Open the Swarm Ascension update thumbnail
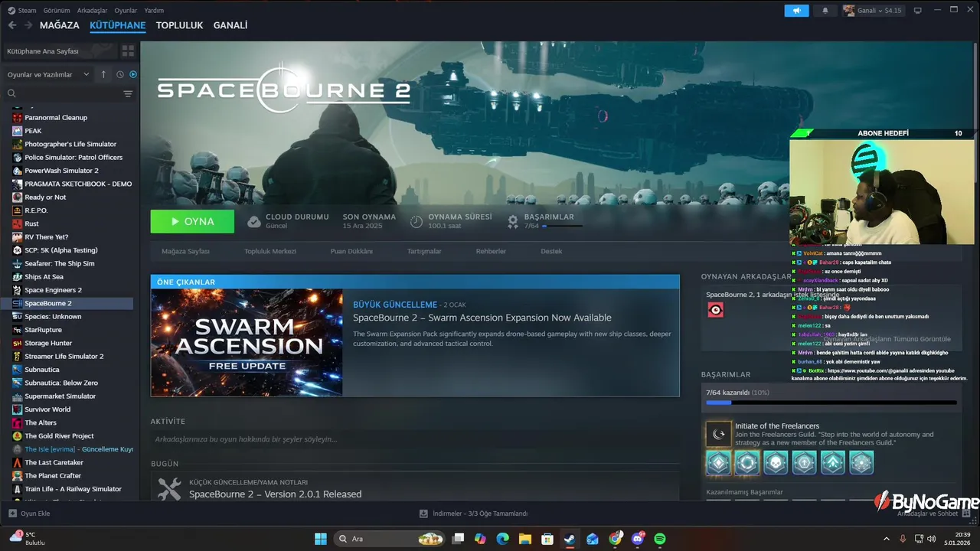This screenshot has width=980, height=551. (x=247, y=343)
